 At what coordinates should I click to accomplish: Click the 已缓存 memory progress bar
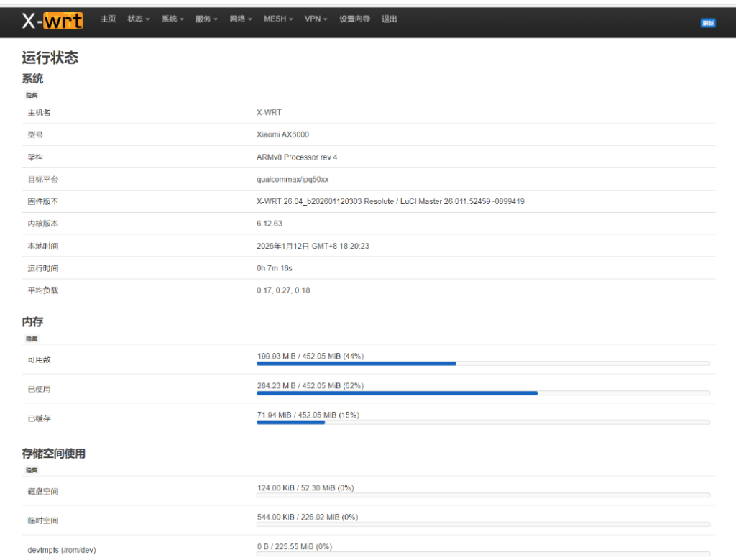pyautogui.click(x=483, y=423)
